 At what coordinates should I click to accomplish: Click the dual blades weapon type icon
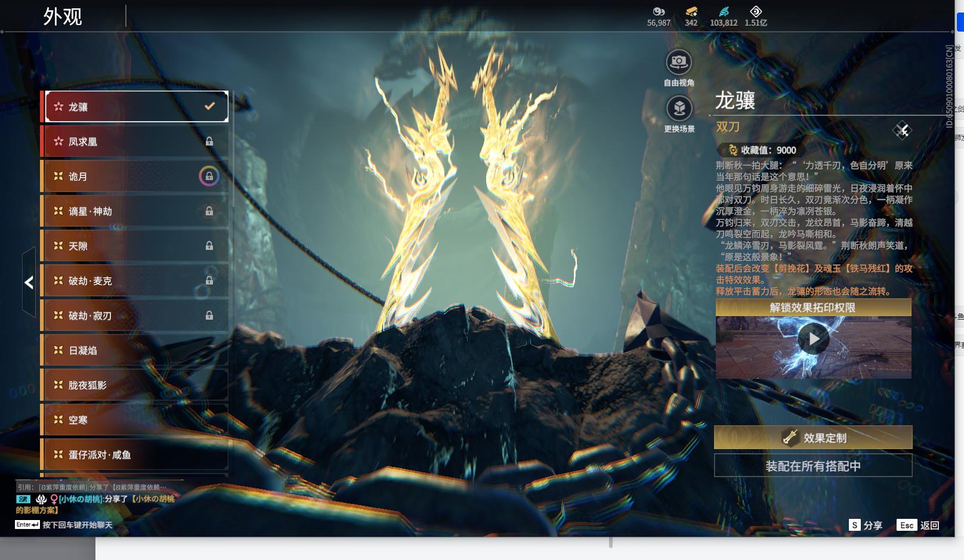(901, 130)
